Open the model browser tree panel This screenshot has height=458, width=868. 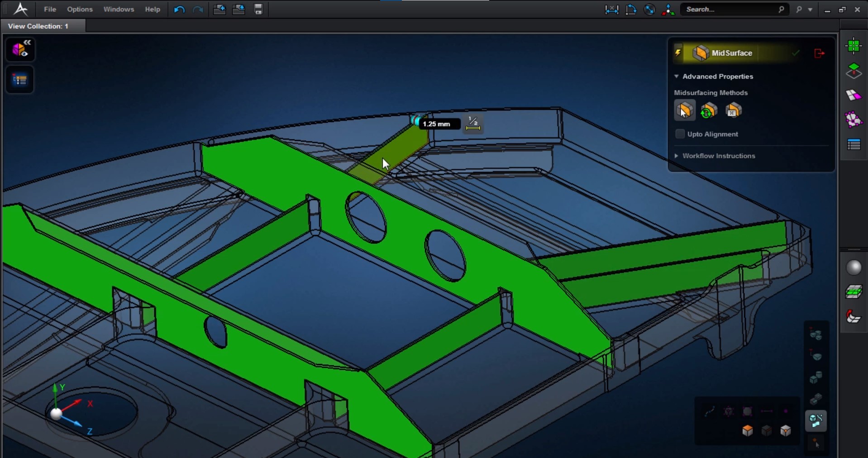pyautogui.click(x=20, y=80)
